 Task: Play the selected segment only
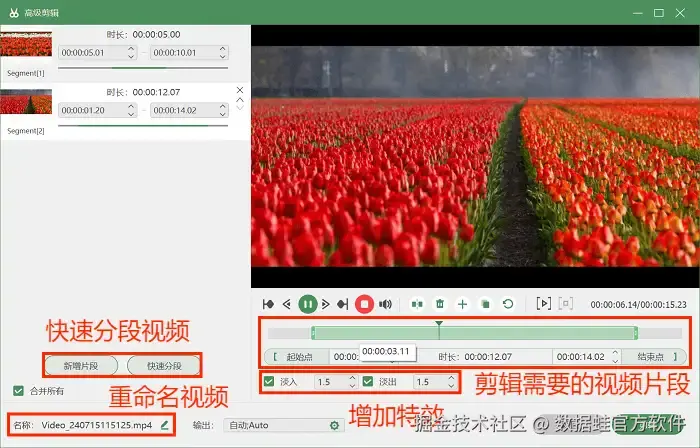pos(543,304)
